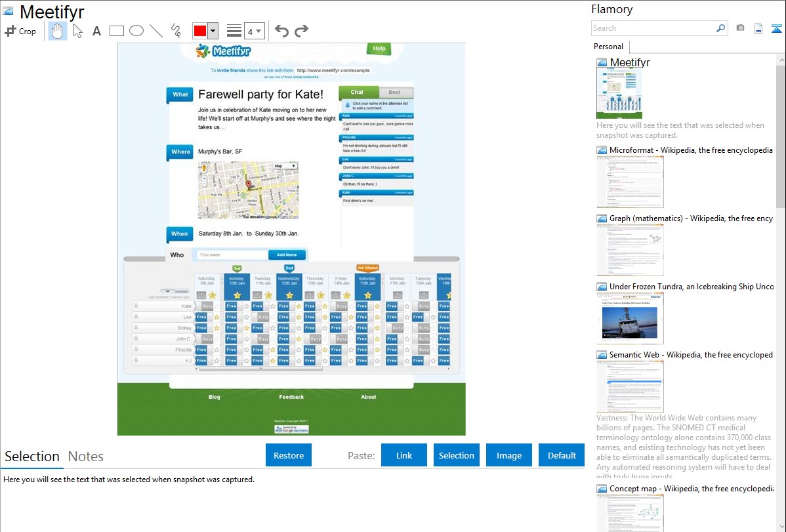This screenshot has width=786, height=532.
Task: Click the grey description text under Meetifyr thumbnail
Action: [680, 131]
